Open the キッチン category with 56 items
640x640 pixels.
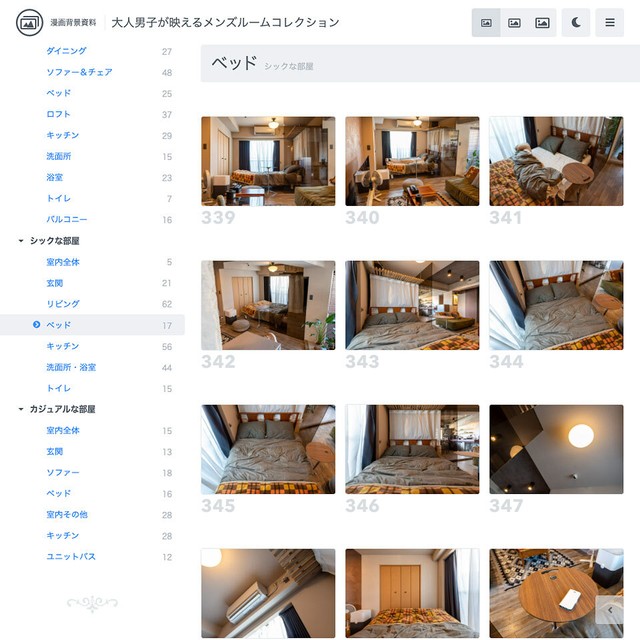[x=62, y=346]
